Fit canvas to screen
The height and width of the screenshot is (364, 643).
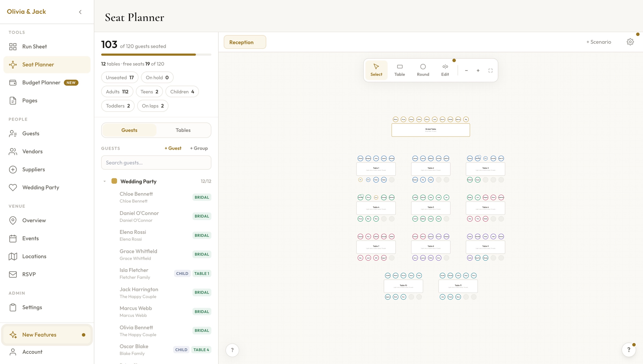[490, 70]
